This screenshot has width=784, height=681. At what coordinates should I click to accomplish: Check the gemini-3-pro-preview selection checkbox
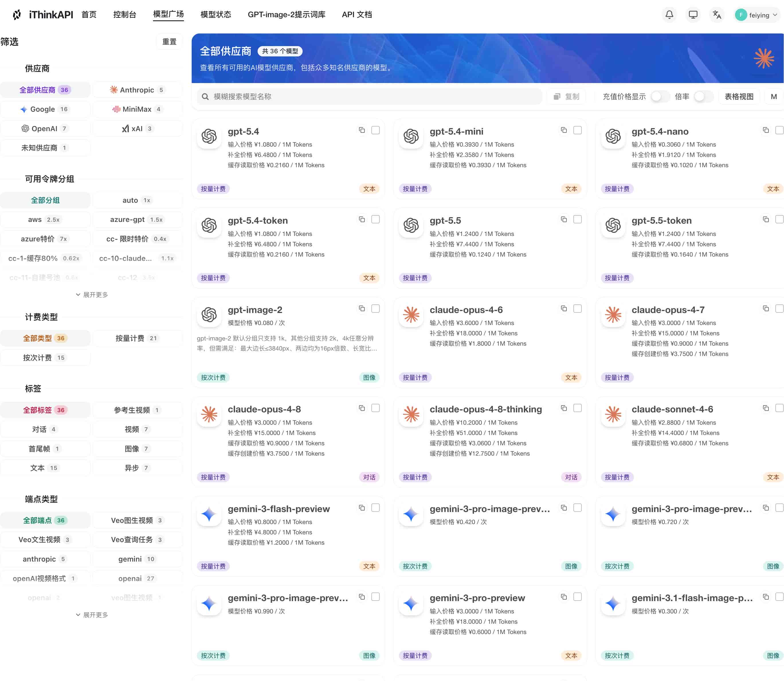[x=577, y=597]
